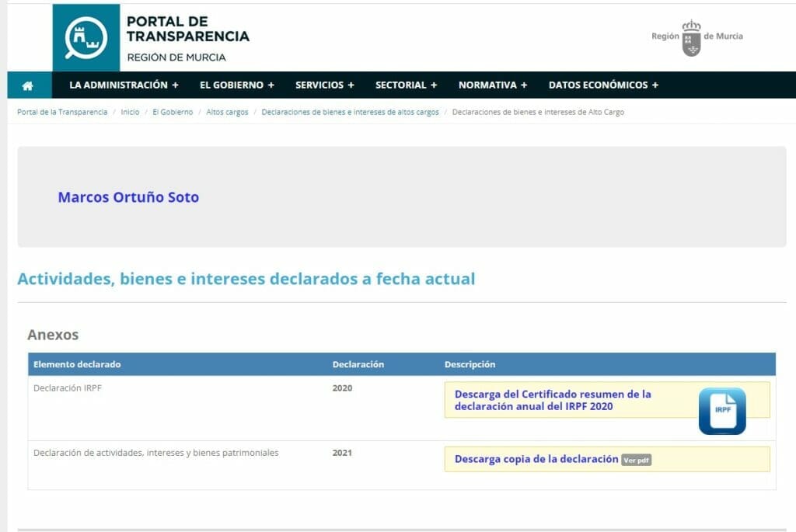Viewport: 796px width, 532px height.
Task: Click the Portal de Transparencia magnifying glass logo
Action: (86, 34)
